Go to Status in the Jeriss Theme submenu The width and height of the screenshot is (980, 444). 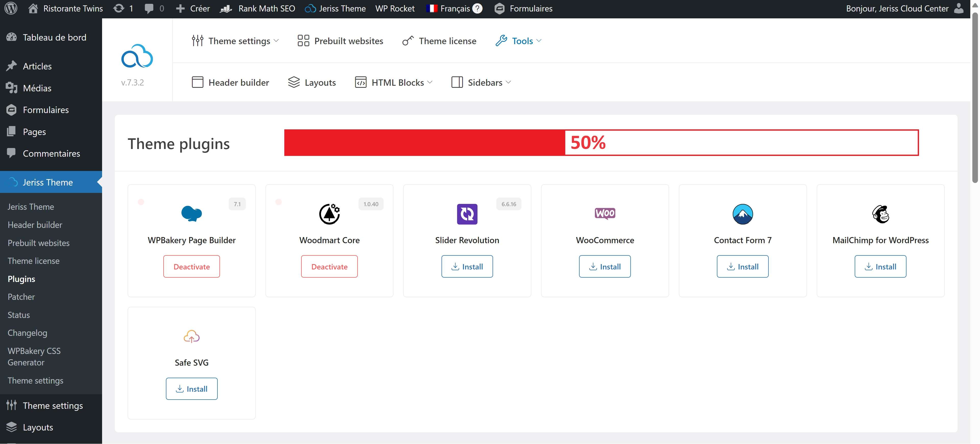pos(19,315)
